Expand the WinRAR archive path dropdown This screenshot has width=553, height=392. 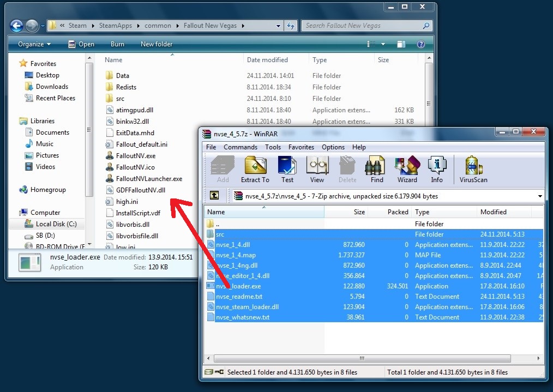pyautogui.click(x=540, y=196)
